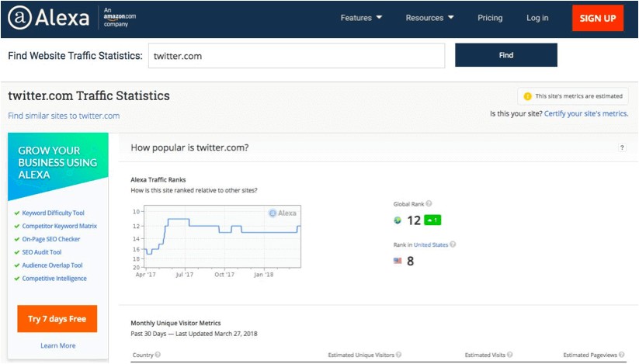Click the amazon.com company logo text
The height and width of the screenshot is (364, 639).
point(120,17)
